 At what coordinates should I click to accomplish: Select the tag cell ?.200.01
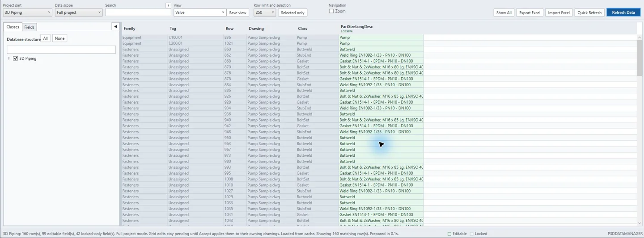click(x=195, y=43)
